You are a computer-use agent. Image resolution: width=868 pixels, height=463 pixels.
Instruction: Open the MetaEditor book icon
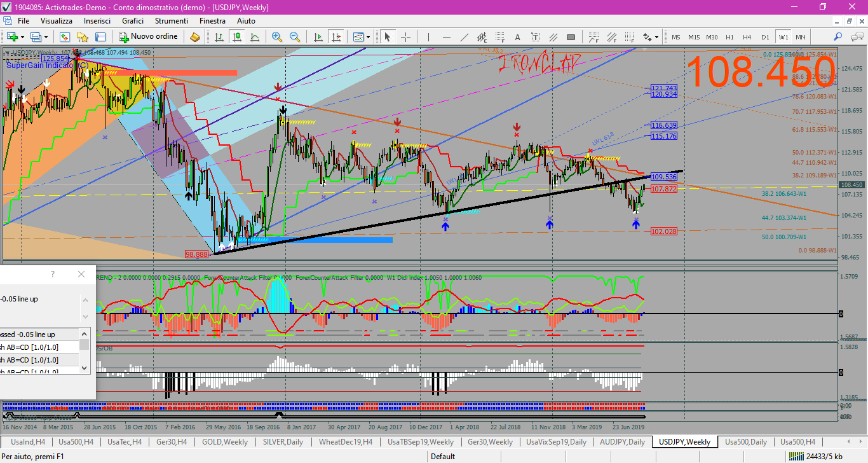tap(195, 37)
